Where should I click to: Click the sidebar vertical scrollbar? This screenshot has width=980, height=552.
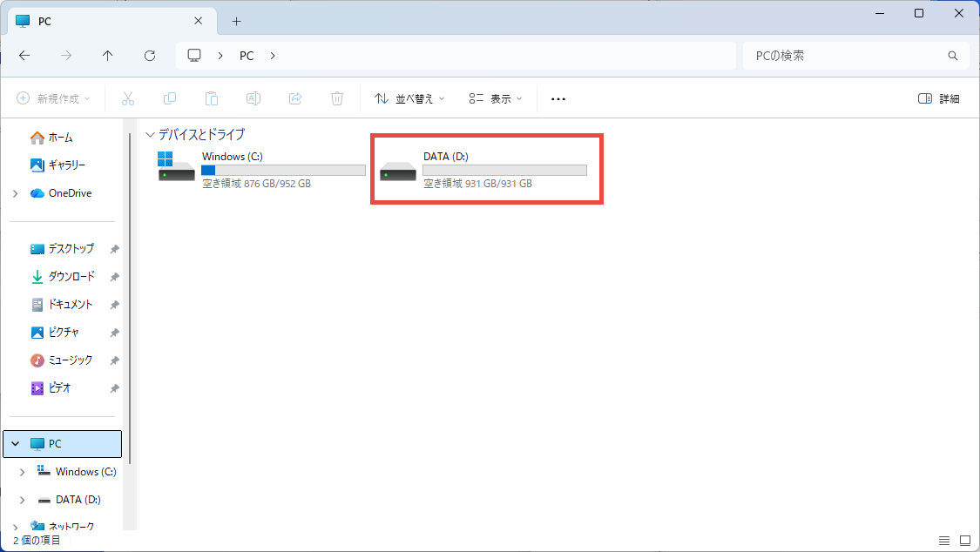pos(130,299)
